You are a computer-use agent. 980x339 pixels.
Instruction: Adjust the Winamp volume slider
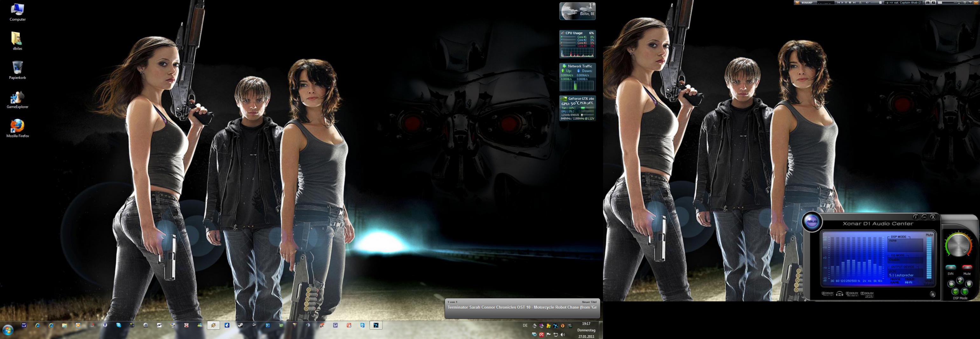pyautogui.click(x=876, y=3)
